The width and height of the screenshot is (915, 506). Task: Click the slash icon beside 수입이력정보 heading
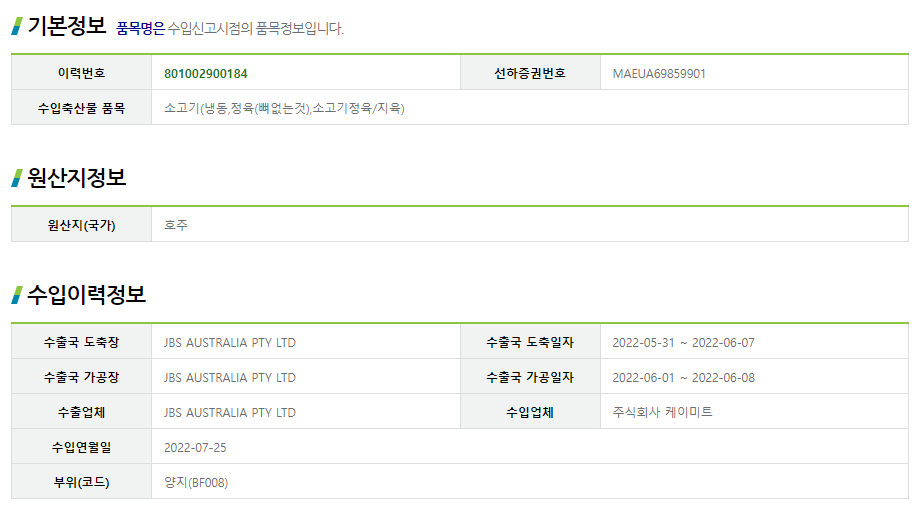tap(17, 295)
